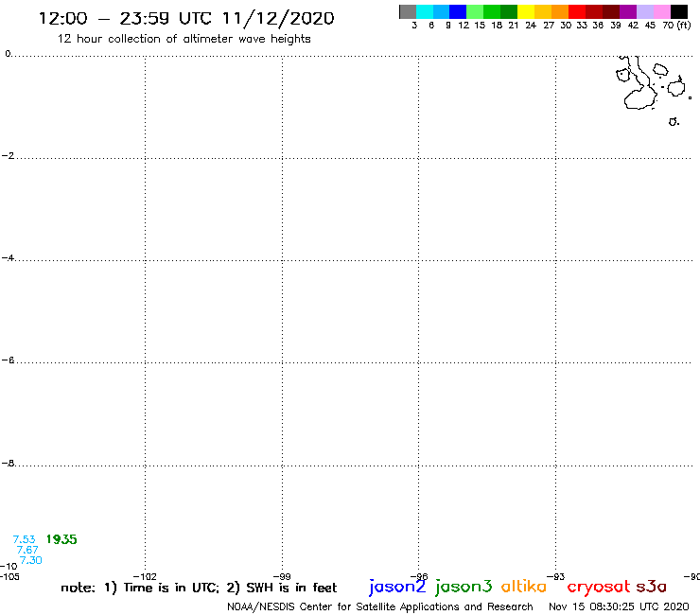Click the title with the UTC date range
700x615 pixels.
coord(186,18)
